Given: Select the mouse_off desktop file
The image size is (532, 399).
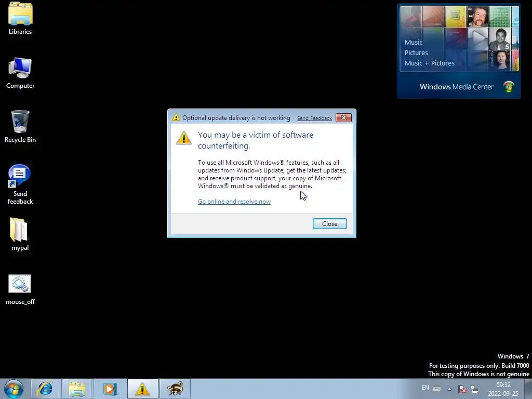Looking at the screenshot, I should click(20, 289).
